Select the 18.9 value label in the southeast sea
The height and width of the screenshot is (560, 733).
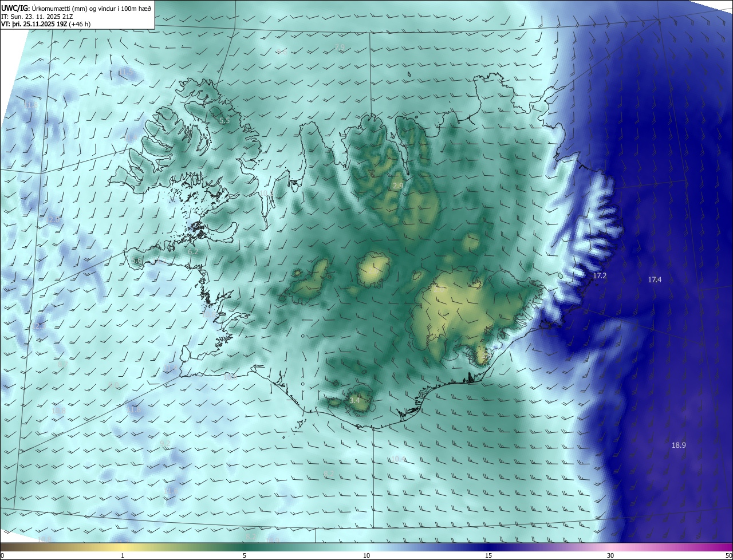pyautogui.click(x=679, y=445)
